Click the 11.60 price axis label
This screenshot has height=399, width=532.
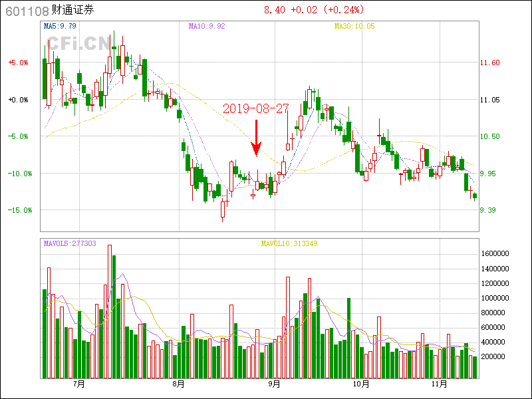point(489,63)
